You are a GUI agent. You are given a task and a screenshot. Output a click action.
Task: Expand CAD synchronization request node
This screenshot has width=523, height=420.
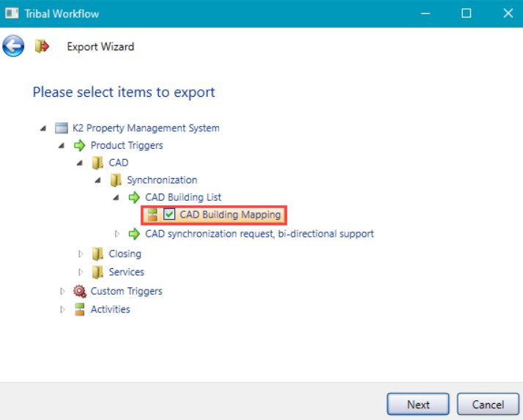point(117,234)
